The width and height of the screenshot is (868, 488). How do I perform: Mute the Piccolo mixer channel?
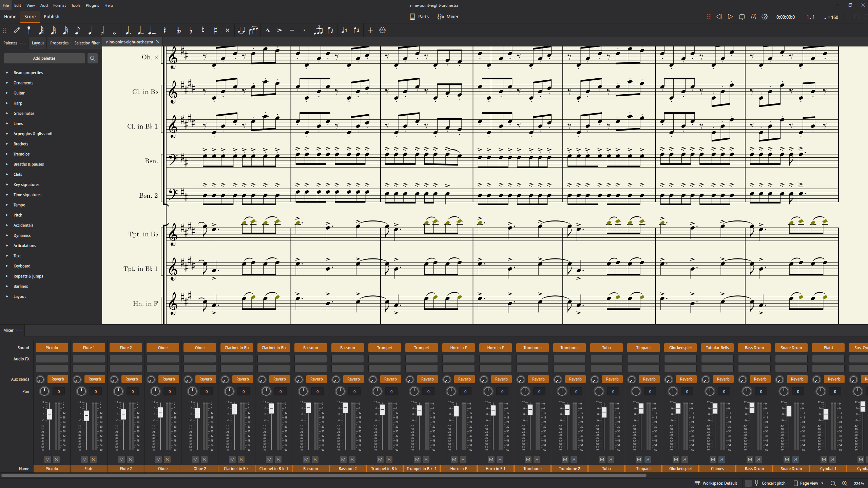point(47,460)
